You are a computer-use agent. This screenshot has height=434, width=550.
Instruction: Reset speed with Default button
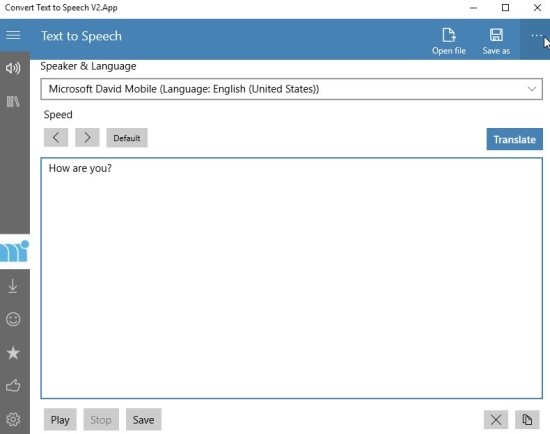point(127,138)
